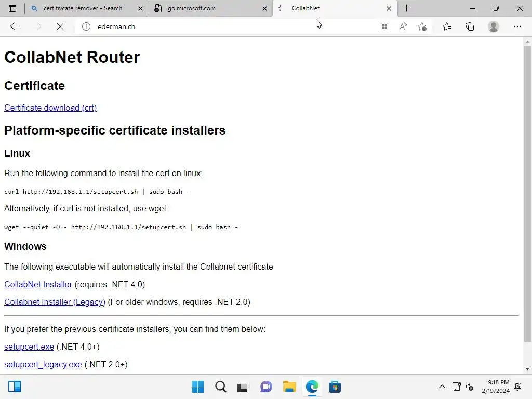
Task: Open Windows Widgets from taskbar
Action: click(15, 387)
